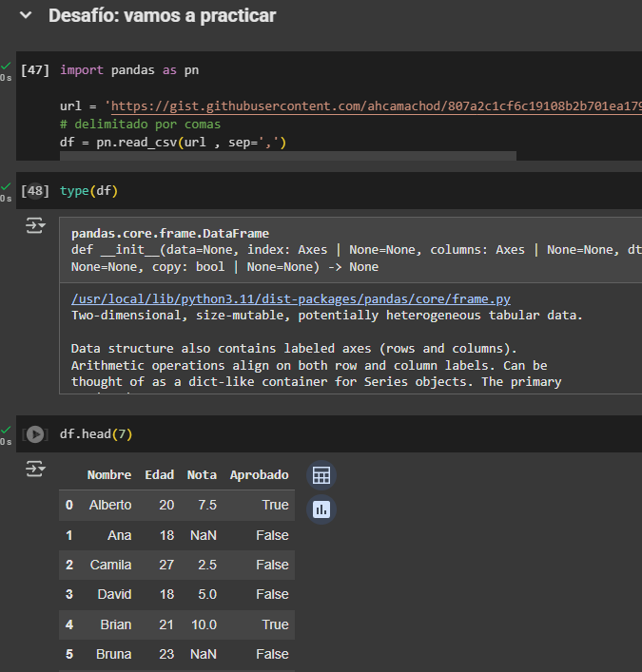Click 'pandas.core.frame.DataFrame' output title

point(170,234)
